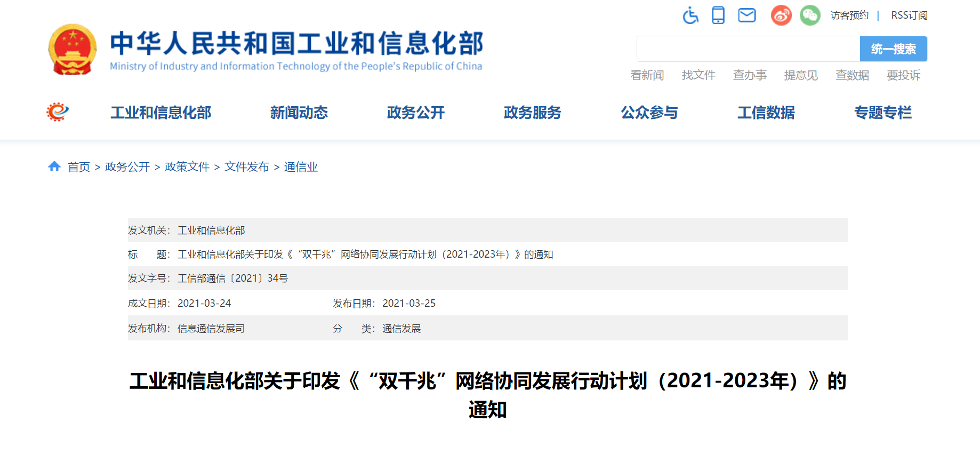Click the 统一搜索 search button
980x454 pixels.
coord(893,49)
